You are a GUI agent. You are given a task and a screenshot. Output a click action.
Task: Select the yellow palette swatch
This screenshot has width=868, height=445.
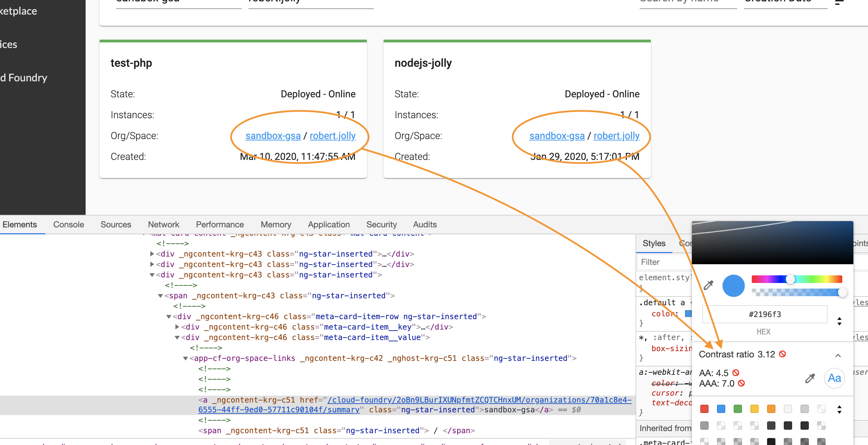tap(755, 409)
